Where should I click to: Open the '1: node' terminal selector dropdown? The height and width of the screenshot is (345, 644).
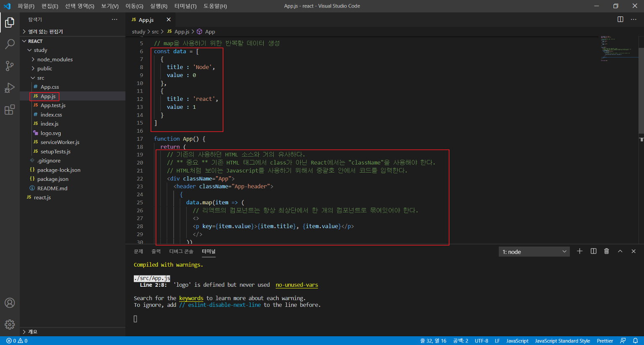click(x=534, y=252)
